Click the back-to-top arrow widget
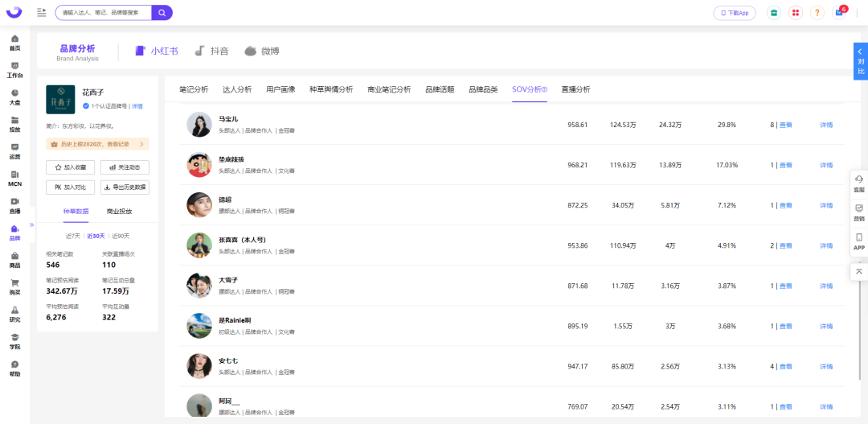 pos(859,271)
